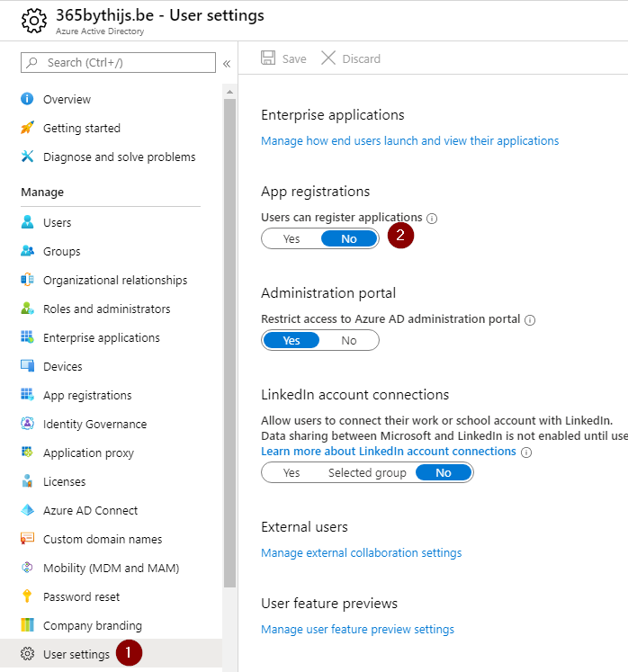628x672 pixels.
Task: Click the Password reset key icon
Action: click(x=27, y=596)
